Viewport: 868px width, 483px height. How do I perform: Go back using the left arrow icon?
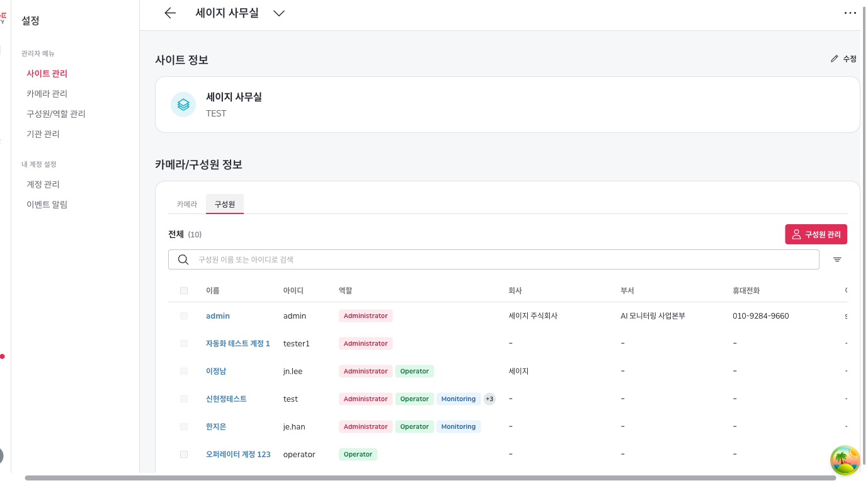click(169, 13)
